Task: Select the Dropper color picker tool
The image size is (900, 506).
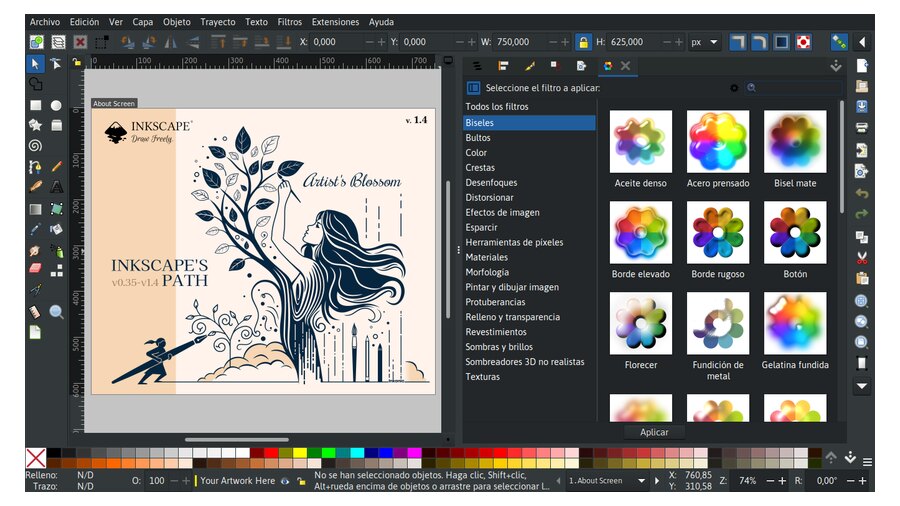Action: click(36, 229)
